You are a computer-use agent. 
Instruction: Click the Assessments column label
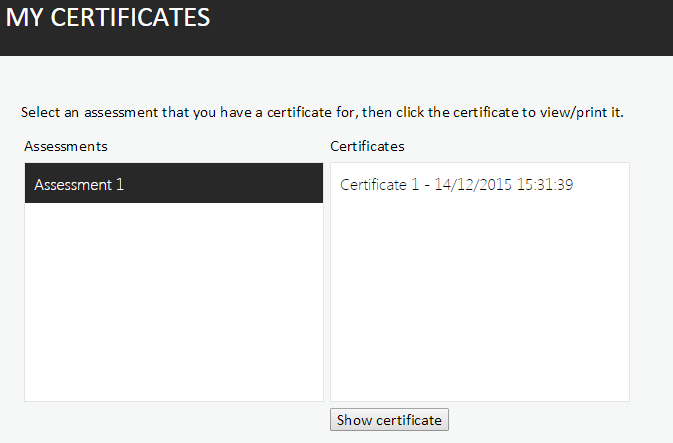coord(66,146)
